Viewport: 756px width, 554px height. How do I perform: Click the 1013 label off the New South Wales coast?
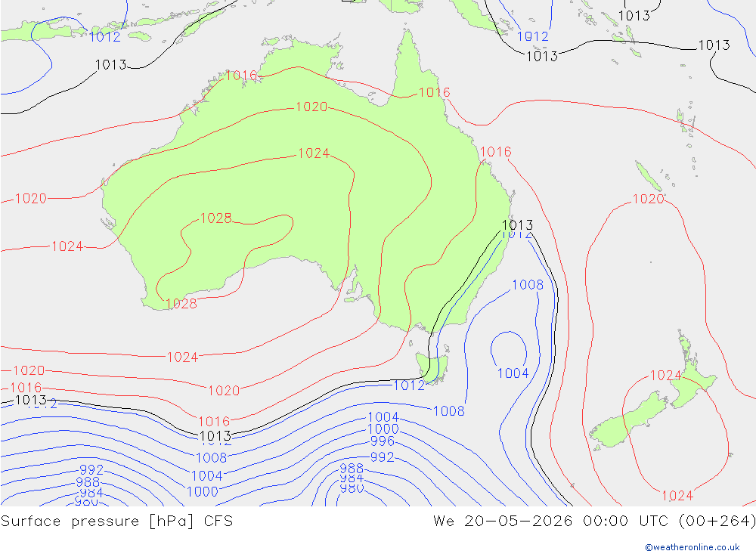[x=517, y=224]
